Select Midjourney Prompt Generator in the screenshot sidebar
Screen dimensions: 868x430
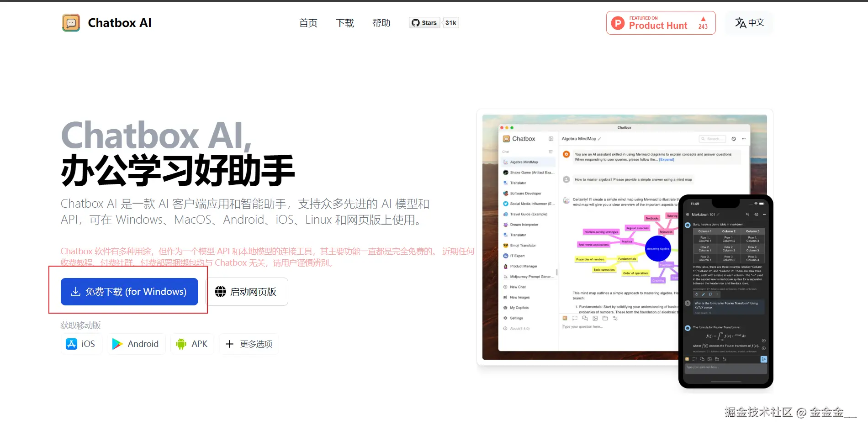coord(528,277)
